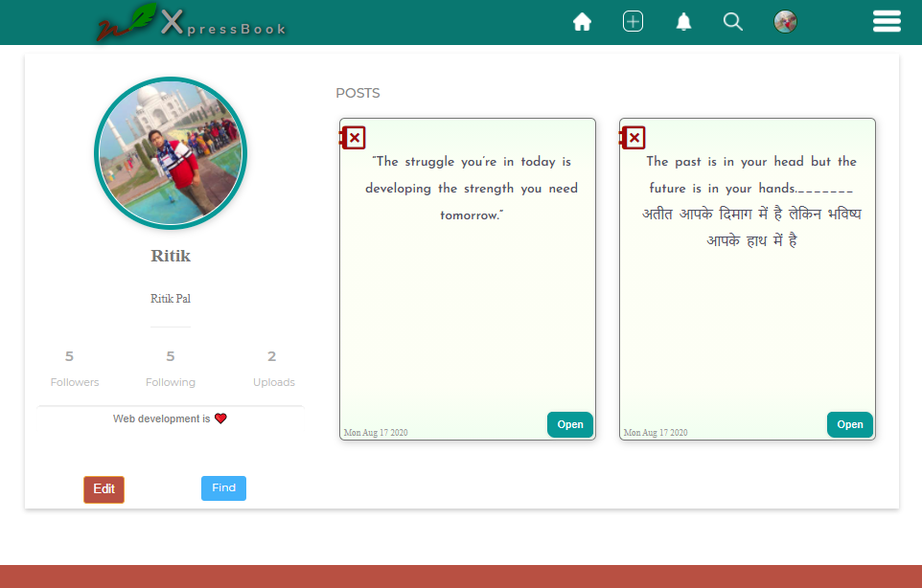Image resolution: width=922 pixels, height=588 pixels.
Task: Click the 'developing the strength you need' line
Action: coord(472,189)
